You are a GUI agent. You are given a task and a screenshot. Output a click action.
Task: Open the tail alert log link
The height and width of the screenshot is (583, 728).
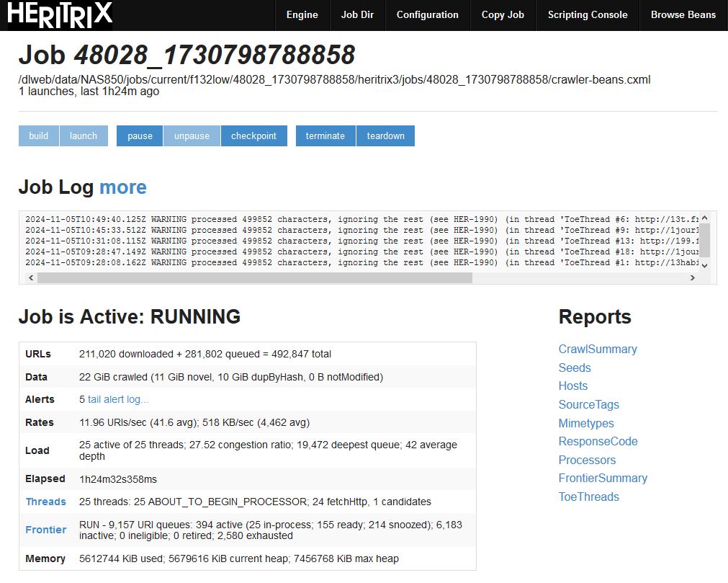[118, 399]
